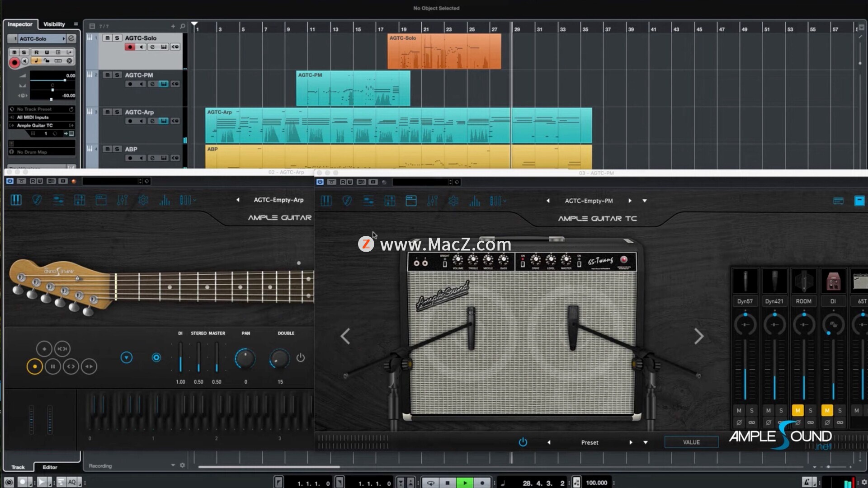The image size is (868, 488).
Task: Solo the AGTC-PM track
Action: (117, 75)
